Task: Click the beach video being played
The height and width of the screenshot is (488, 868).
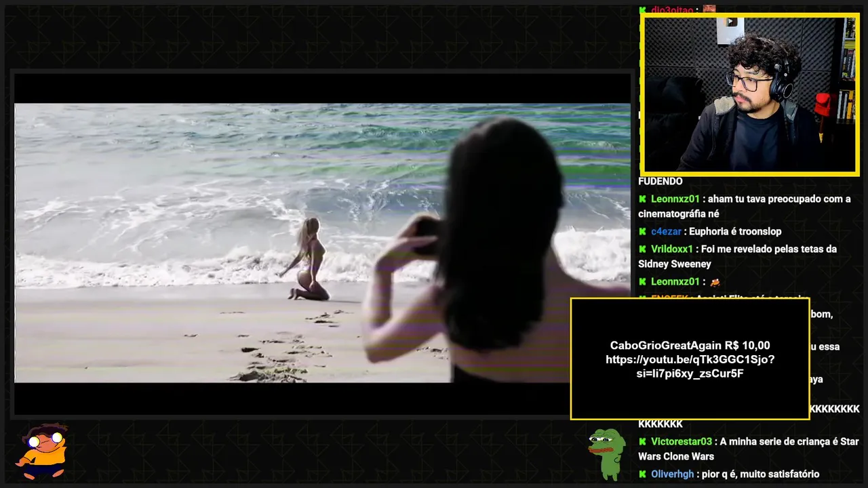Action: click(x=322, y=243)
